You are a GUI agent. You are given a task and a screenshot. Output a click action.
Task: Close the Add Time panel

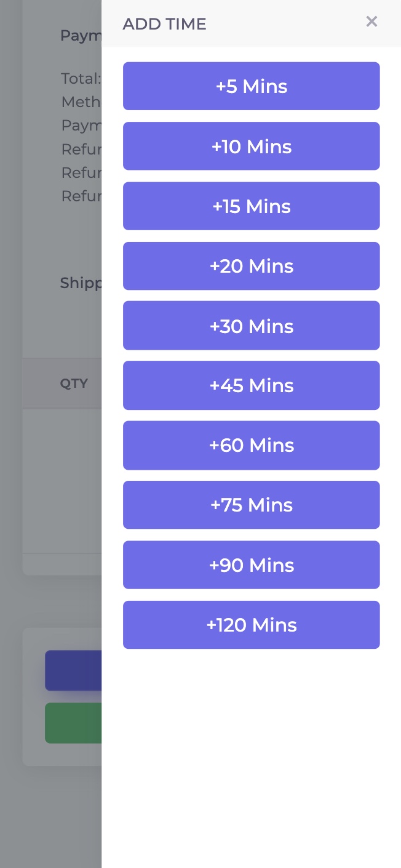pos(371,22)
